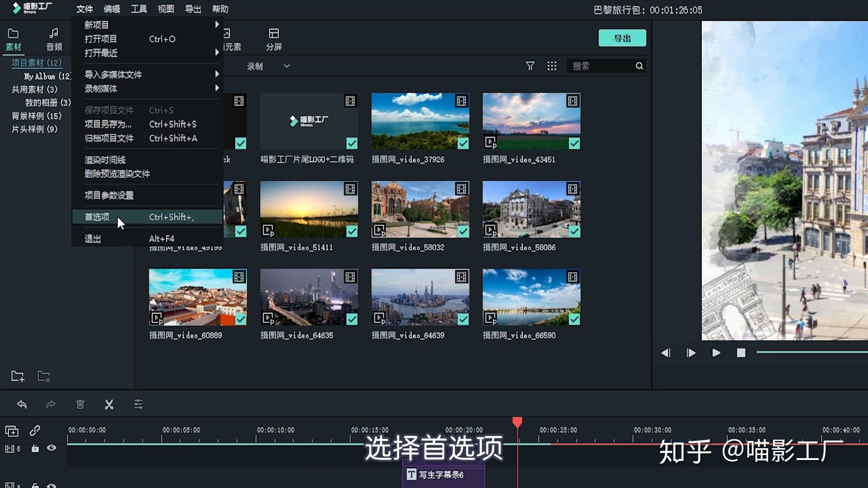Click the add new folder icon
The image size is (868, 488).
pos(18,376)
